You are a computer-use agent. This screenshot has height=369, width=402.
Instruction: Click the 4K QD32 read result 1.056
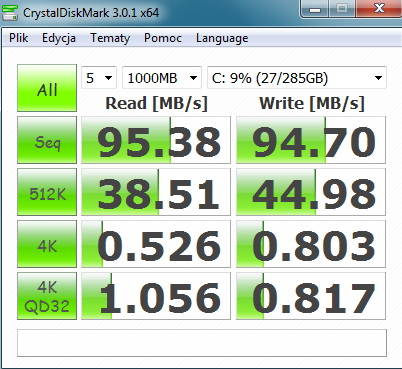[156, 296]
